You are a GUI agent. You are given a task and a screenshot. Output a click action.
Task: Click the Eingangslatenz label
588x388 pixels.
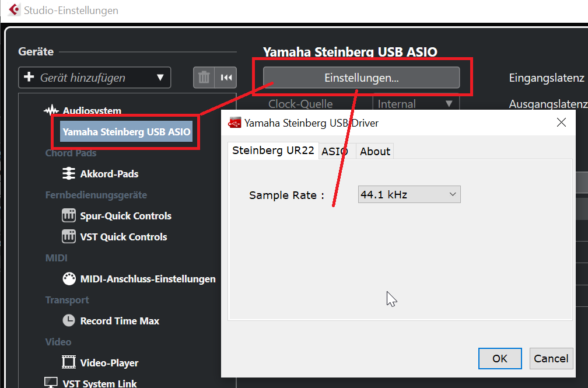[x=547, y=78]
